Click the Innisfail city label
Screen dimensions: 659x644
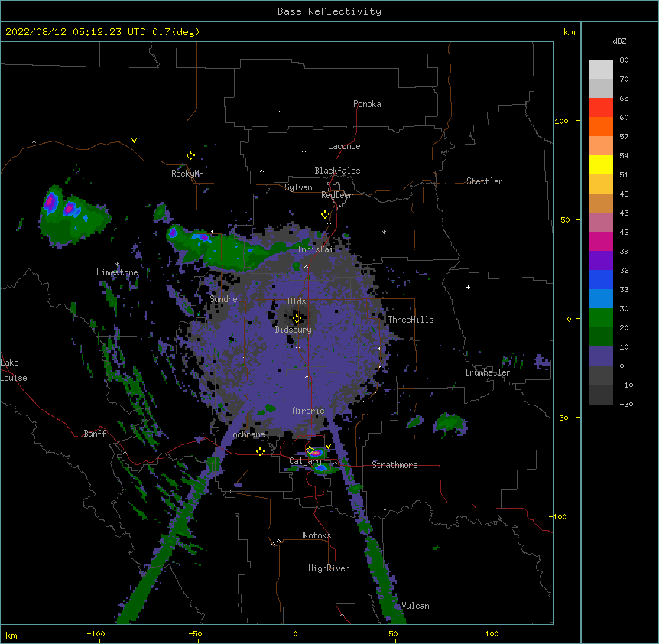317,249
